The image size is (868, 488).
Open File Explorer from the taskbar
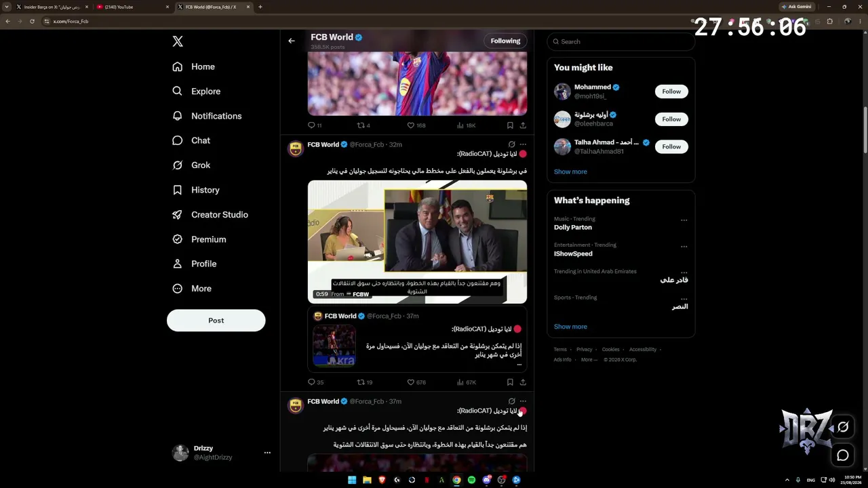pos(367,480)
